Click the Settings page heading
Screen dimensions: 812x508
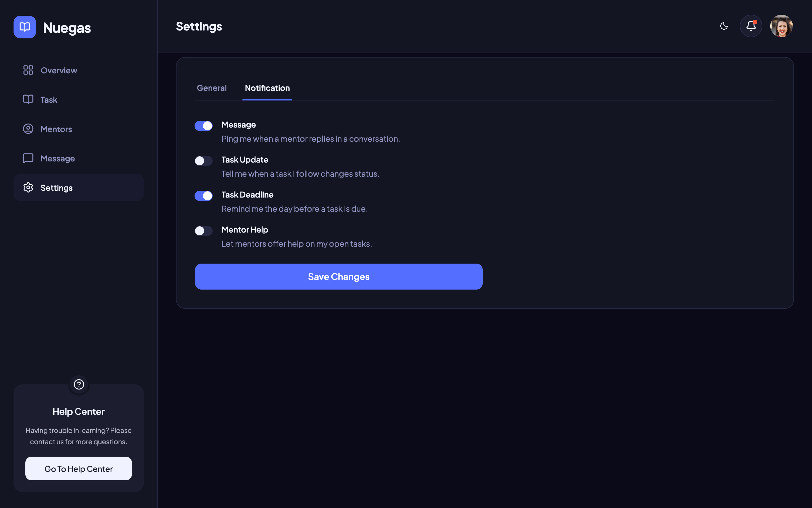[199, 26]
